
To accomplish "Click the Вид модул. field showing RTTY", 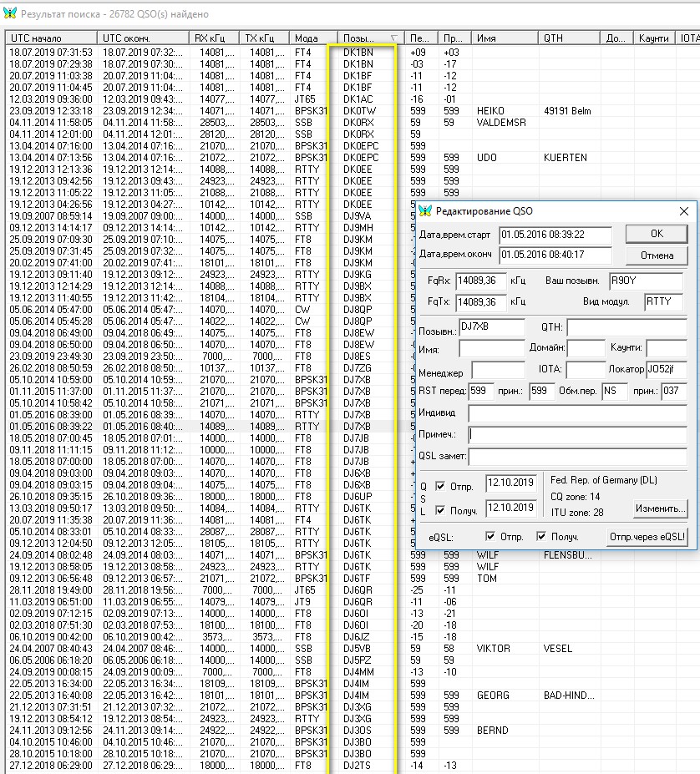I will pyautogui.click(x=663, y=302).
